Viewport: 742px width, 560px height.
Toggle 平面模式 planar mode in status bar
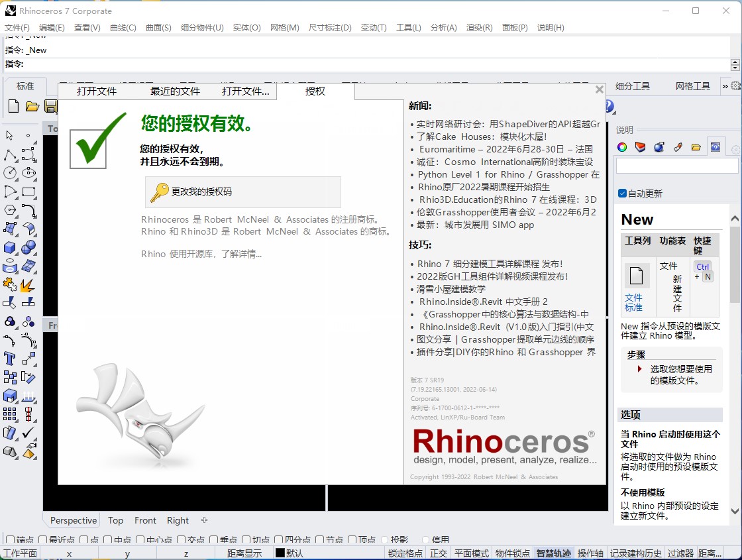(471, 553)
